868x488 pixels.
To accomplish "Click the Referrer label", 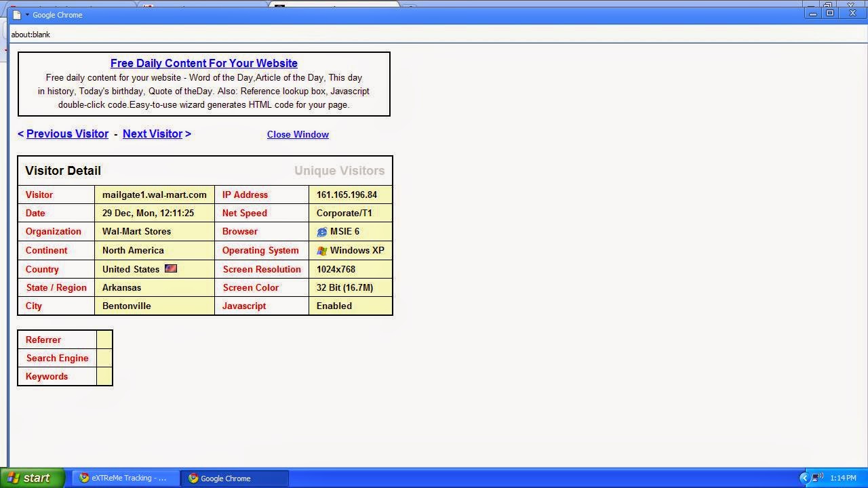I will tap(43, 340).
